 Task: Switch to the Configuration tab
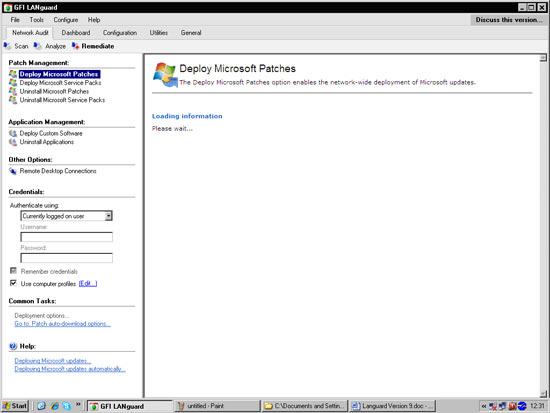[120, 33]
